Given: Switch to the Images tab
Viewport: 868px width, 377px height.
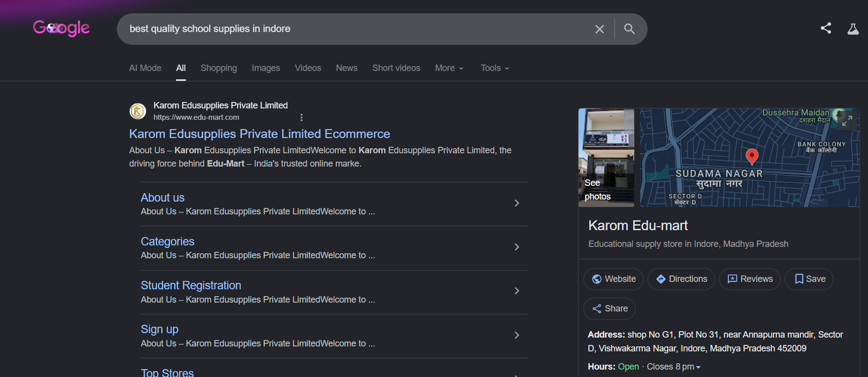Looking at the screenshot, I should click(x=266, y=68).
